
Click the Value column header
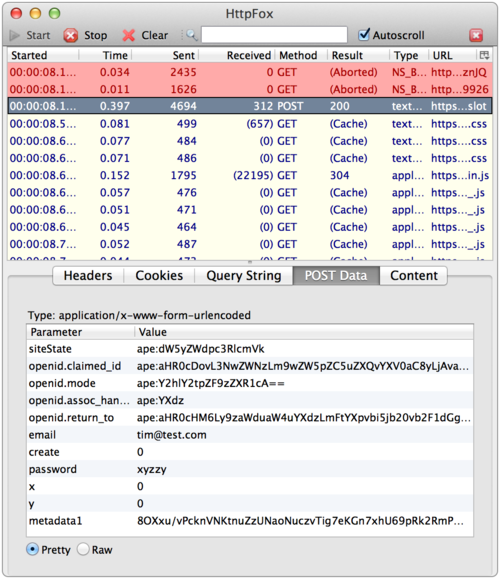click(x=304, y=332)
